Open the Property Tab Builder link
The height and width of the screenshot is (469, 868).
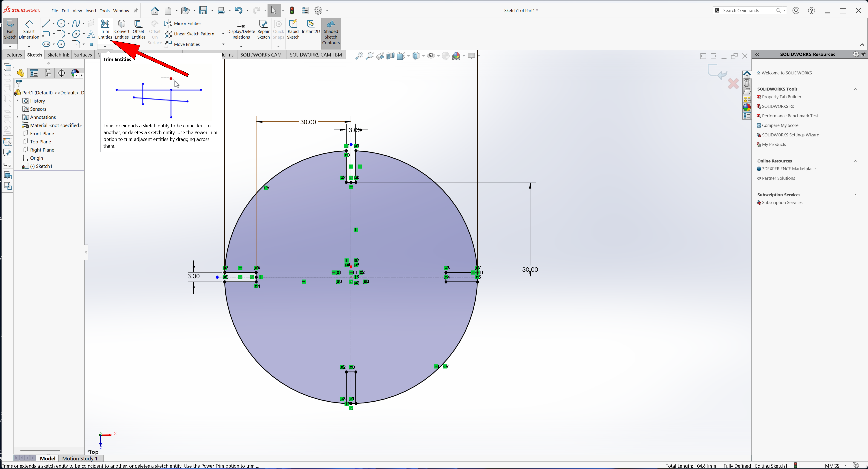[781, 97]
